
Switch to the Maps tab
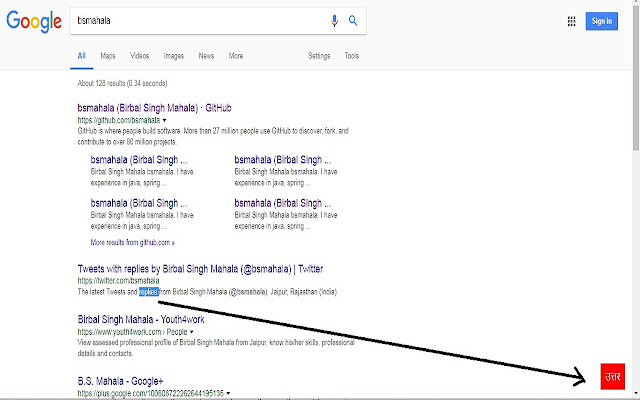tap(108, 56)
